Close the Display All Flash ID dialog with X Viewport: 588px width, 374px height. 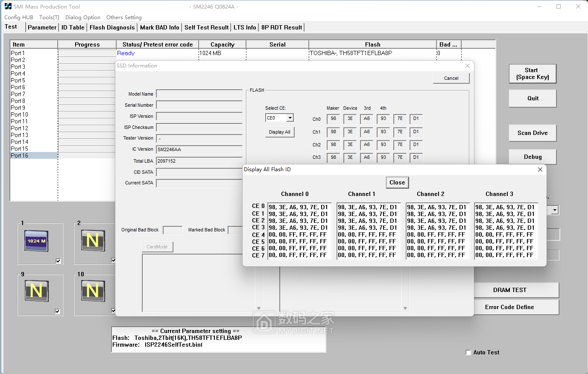(540, 169)
